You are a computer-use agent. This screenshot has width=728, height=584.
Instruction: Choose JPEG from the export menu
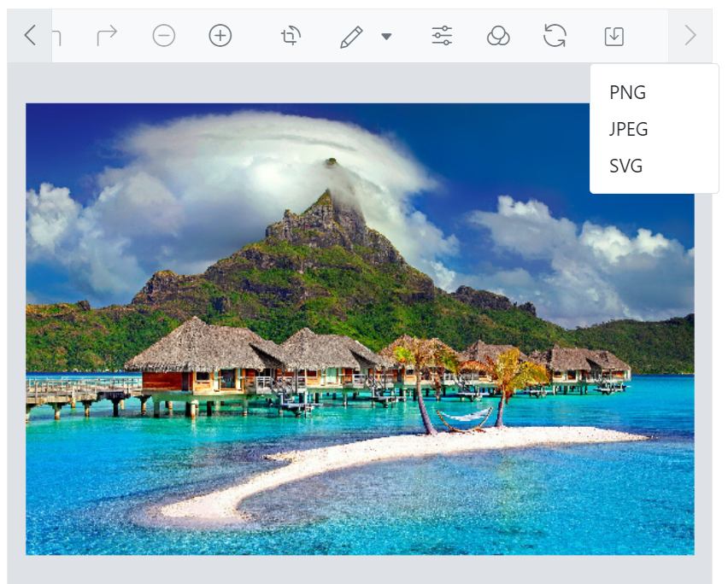[x=629, y=129]
